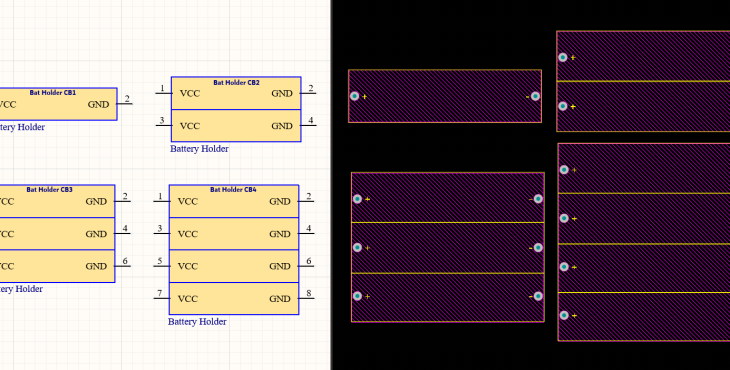Click the Bat Holder CB1 title
The image size is (730, 370).
(52, 93)
